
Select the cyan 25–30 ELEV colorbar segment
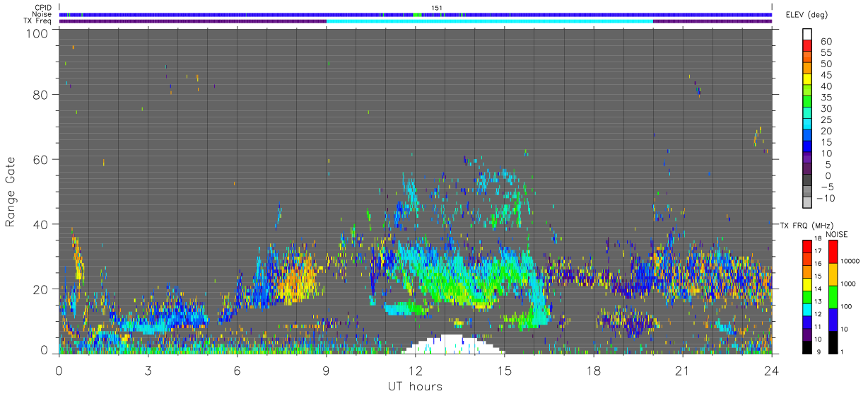coord(807,114)
